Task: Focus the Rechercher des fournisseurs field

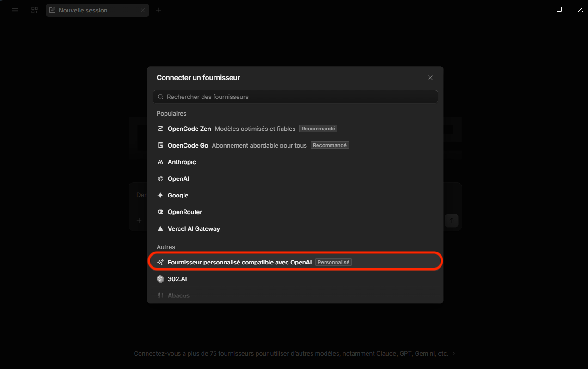Action: [x=295, y=97]
